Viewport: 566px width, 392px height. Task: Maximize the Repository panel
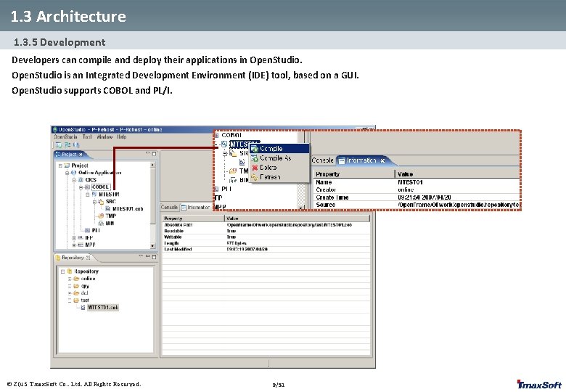154,257
